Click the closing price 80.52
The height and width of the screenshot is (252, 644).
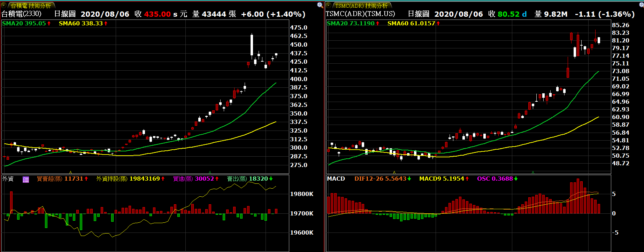click(x=508, y=14)
